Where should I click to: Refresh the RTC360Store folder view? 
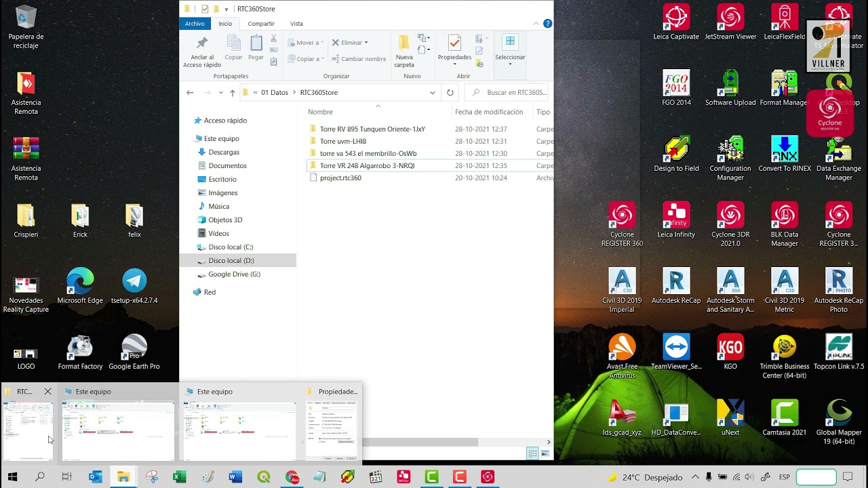pyautogui.click(x=450, y=92)
